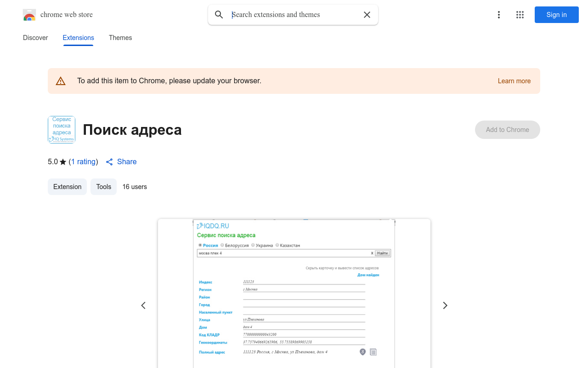The height and width of the screenshot is (368, 588).
Task: Go to the previous screenshot with the left chevron
Action: tap(143, 305)
